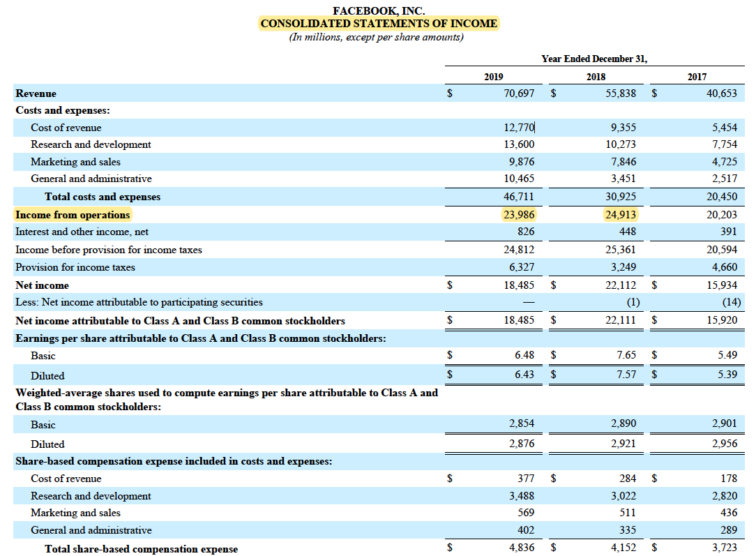Click the 'Consolidated Statements of Income' title
This screenshot has height=556, width=756.
pos(379,23)
